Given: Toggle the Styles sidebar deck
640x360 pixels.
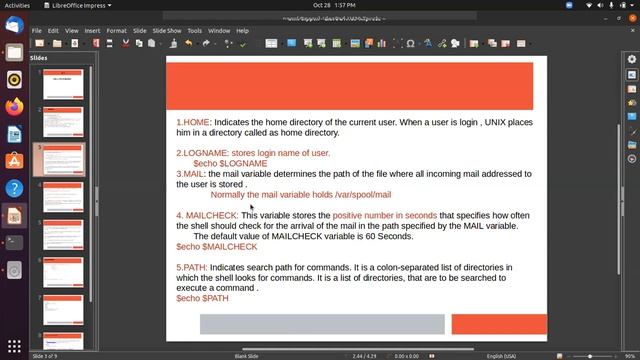Looking at the screenshot, I should point(632,131).
